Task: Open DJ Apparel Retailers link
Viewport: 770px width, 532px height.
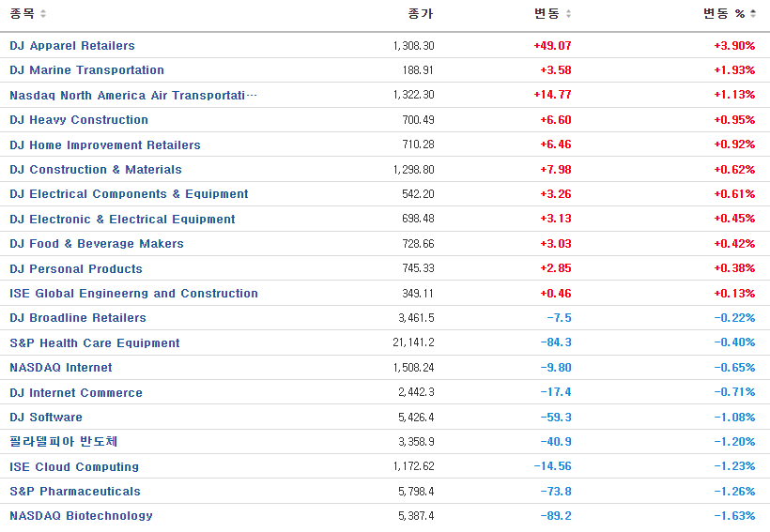Action: tap(72, 46)
